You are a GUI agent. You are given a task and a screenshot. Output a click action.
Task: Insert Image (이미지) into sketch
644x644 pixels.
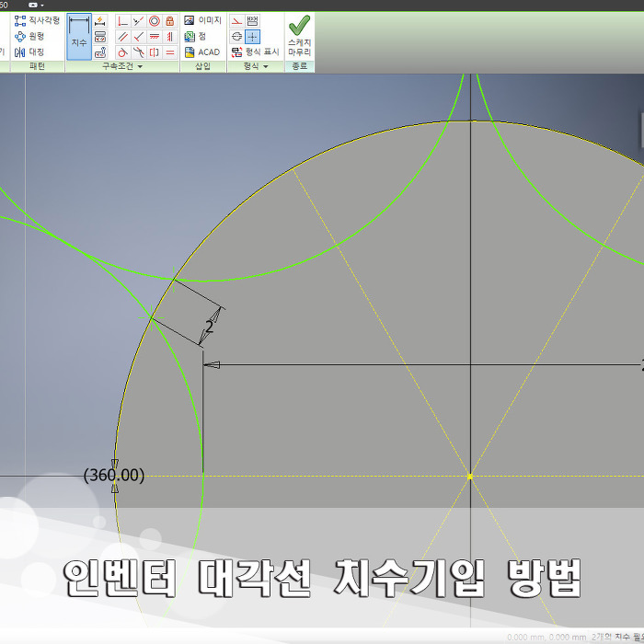click(203, 20)
